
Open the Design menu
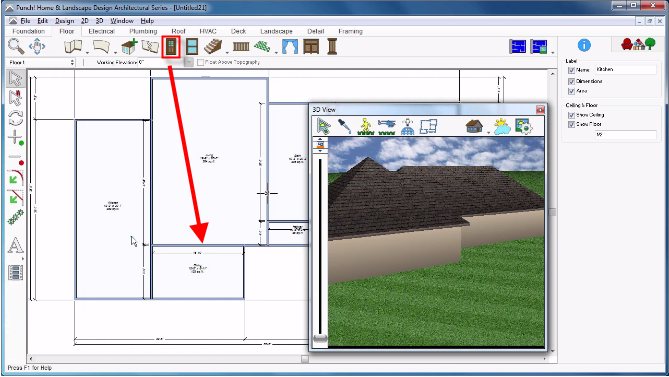[64, 20]
